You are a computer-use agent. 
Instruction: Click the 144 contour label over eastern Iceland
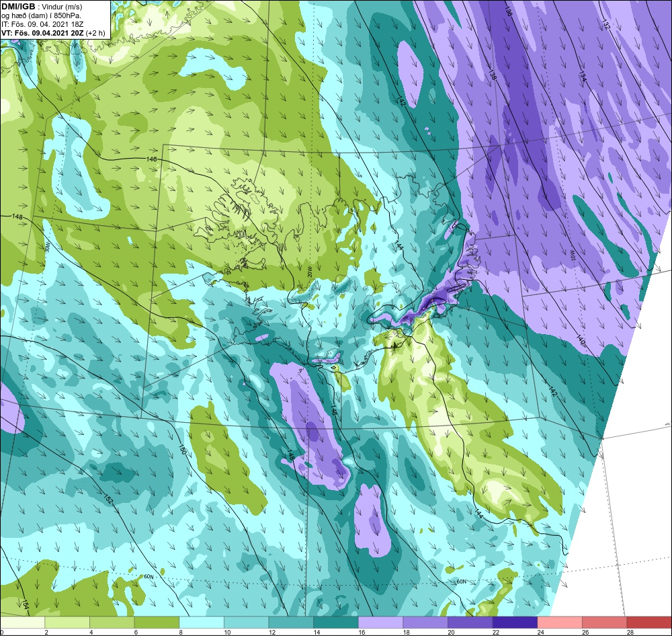[x=399, y=246]
